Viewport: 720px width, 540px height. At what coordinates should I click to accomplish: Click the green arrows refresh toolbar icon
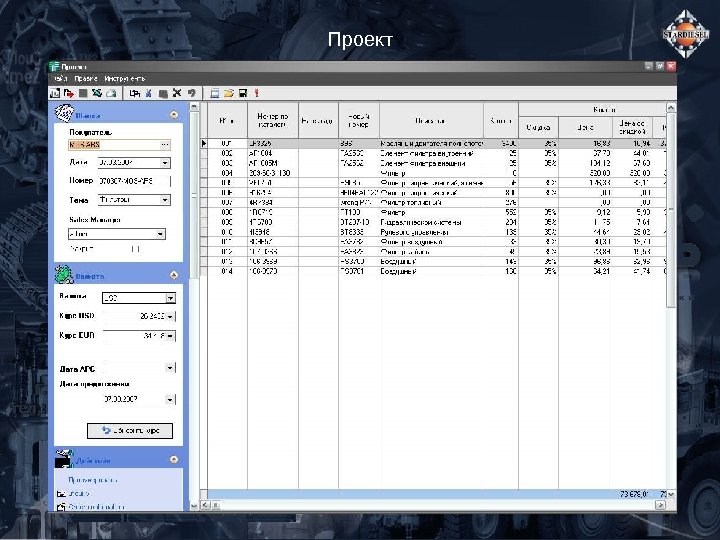pyautogui.click(x=97, y=93)
